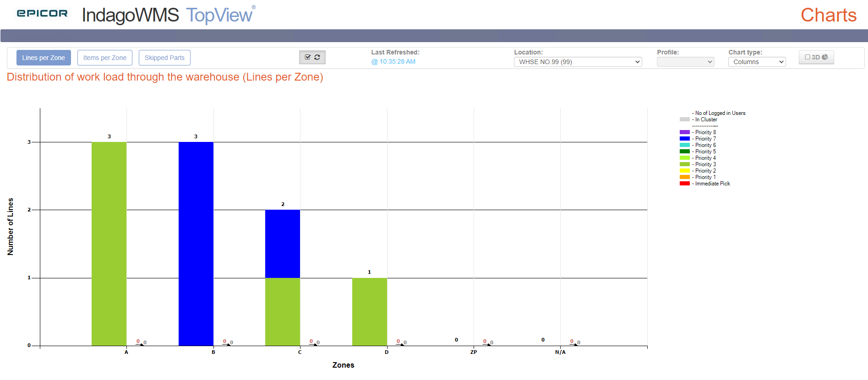Screen dimensions: 868x380
Task: Click green Priority 3 segment in Zone C
Action: pyautogui.click(x=283, y=312)
